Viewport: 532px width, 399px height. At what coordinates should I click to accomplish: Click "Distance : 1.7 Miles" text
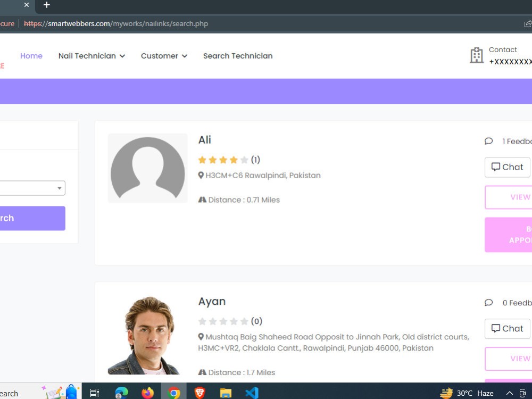(242, 372)
